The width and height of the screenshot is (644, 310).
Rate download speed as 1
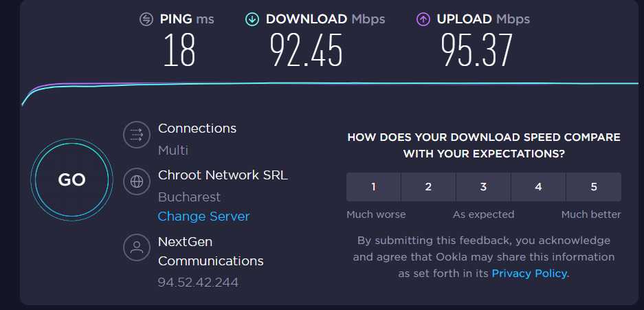pos(373,187)
